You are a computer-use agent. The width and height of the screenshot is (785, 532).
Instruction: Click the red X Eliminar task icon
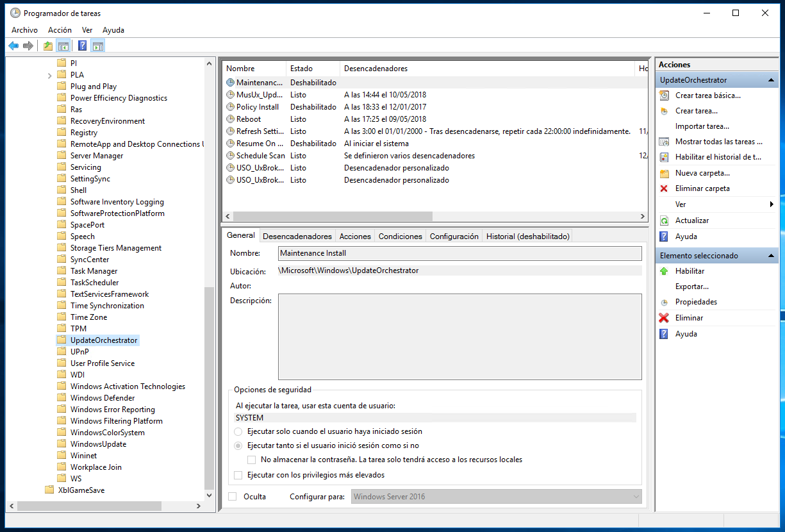point(664,318)
